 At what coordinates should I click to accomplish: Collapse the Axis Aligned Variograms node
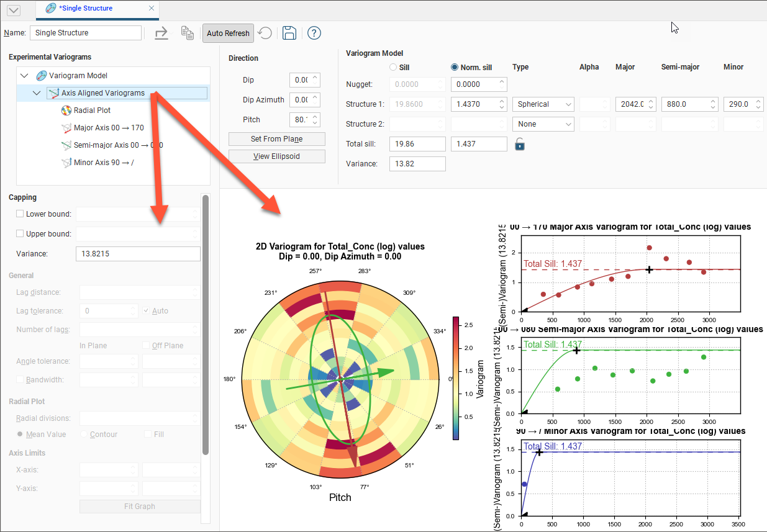pos(37,93)
